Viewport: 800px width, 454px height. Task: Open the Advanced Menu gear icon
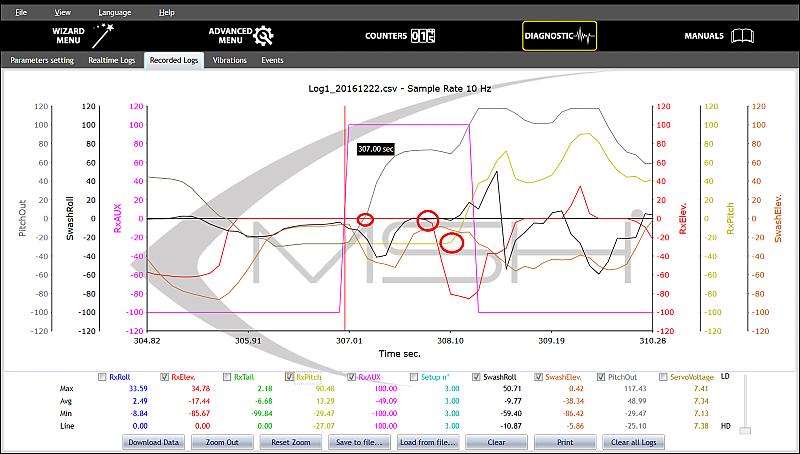[263, 37]
